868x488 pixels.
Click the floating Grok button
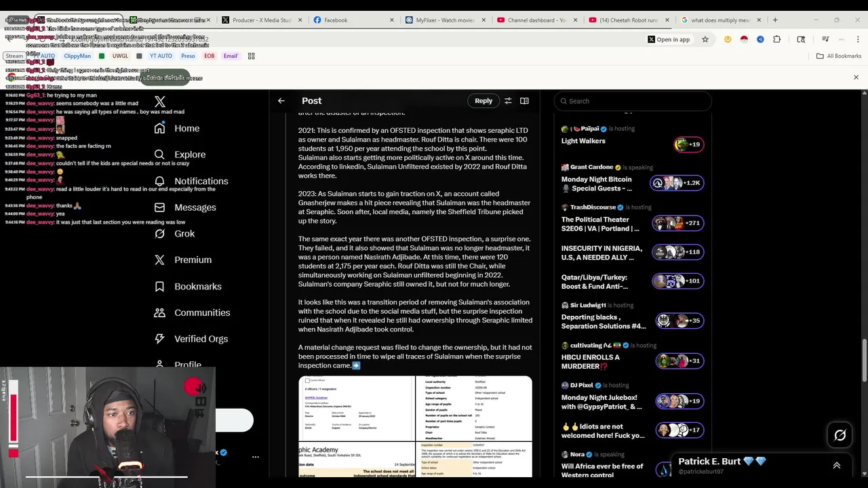pos(840,436)
